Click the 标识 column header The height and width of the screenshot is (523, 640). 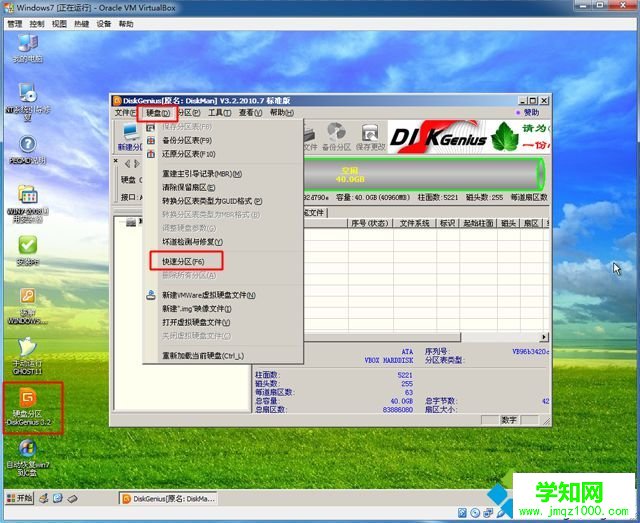click(447, 223)
